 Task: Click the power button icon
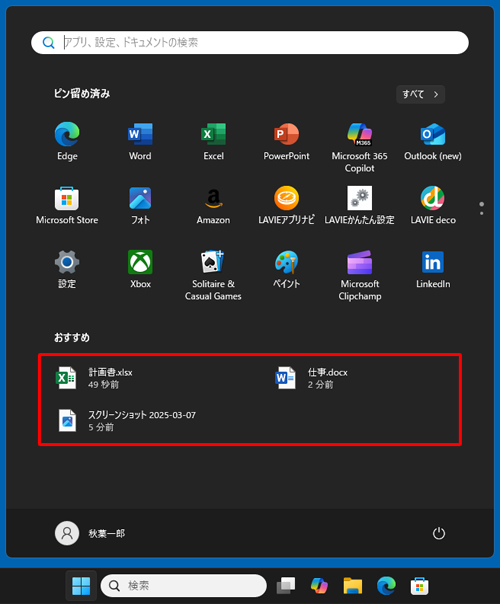click(439, 534)
